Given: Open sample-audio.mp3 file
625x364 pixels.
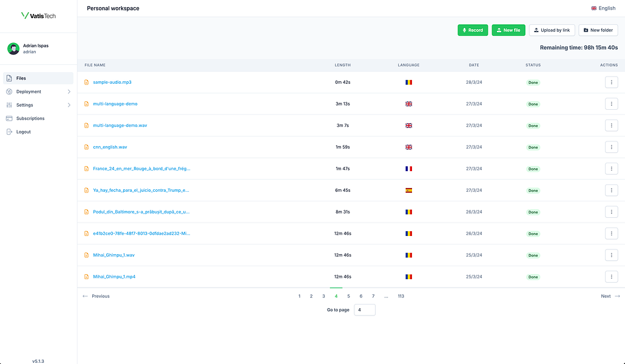Looking at the screenshot, I should [x=112, y=82].
